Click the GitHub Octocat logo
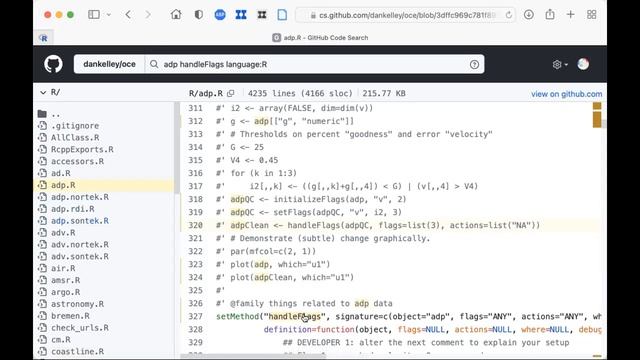Viewport: 640px width, 360px height. [x=53, y=64]
